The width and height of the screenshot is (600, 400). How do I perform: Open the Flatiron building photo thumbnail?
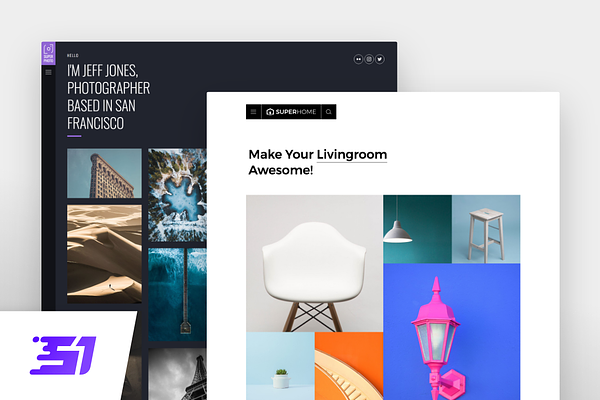(104, 173)
